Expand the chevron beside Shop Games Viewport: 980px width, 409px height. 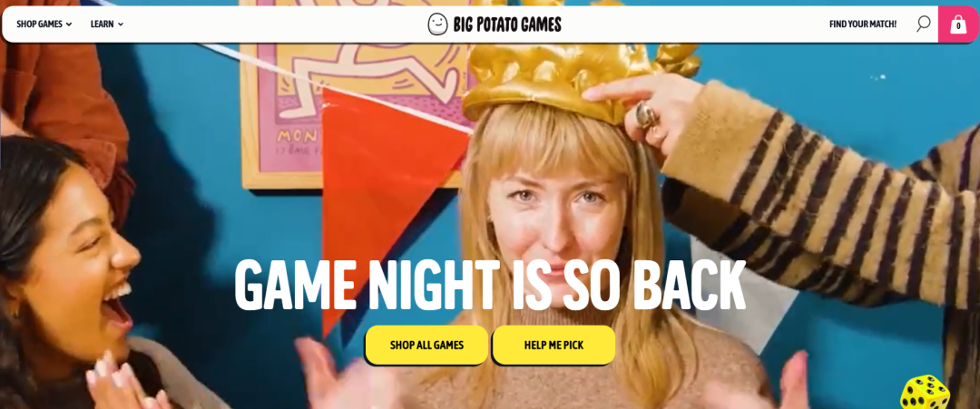pyautogui.click(x=69, y=24)
